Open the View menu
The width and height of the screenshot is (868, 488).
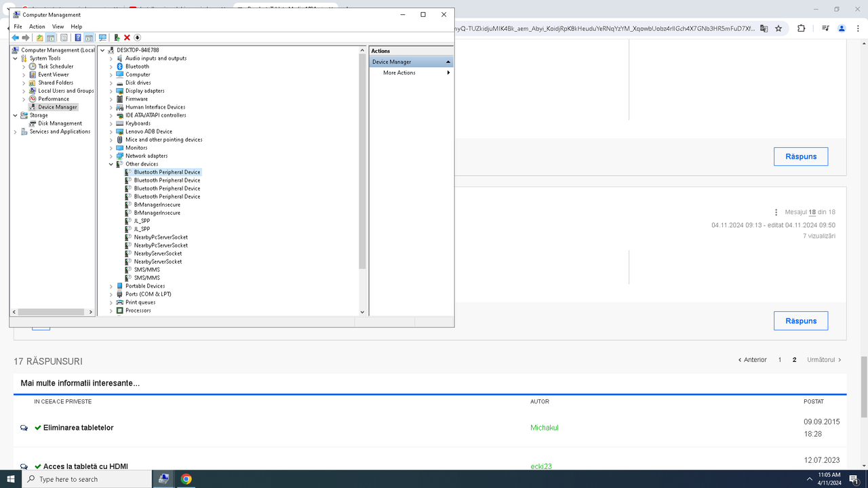point(58,26)
